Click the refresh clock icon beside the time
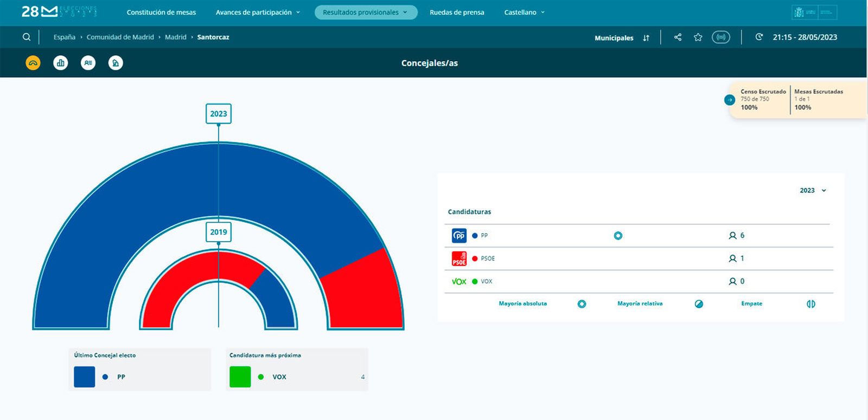Screen dimensions: 868x420 [759, 37]
